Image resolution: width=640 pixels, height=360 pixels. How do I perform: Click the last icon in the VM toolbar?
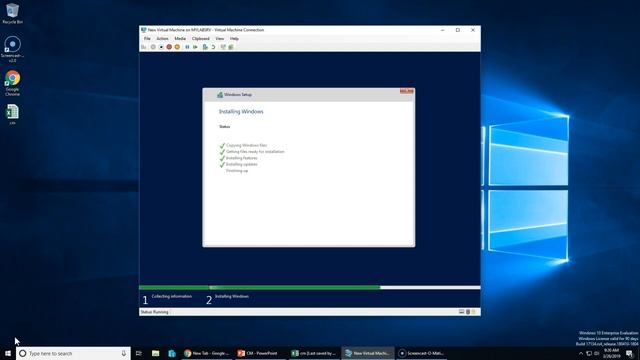point(231,47)
